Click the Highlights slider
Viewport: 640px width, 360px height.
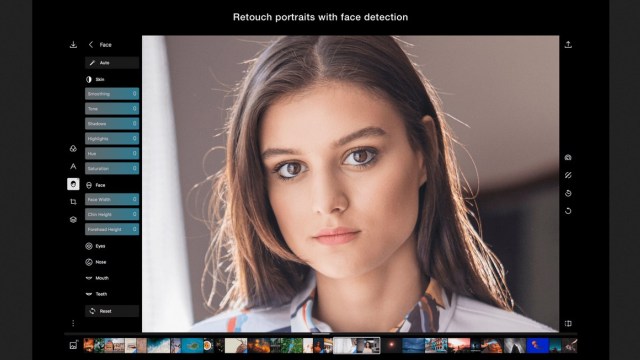[x=112, y=139]
